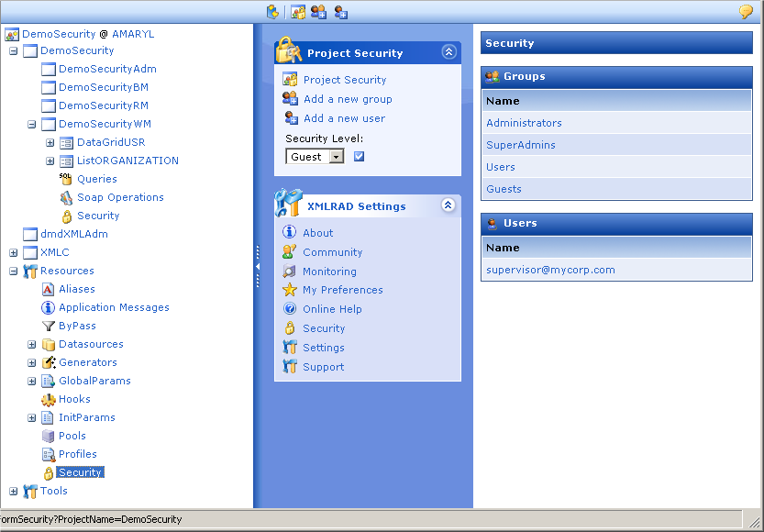
Task: Click the splitter handle beside the tree pane
Action: (257, 266)
